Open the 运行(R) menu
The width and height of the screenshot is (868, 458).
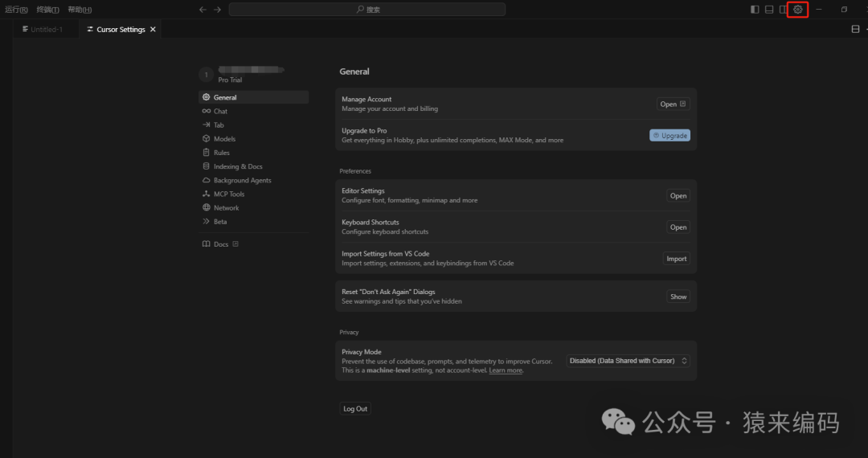tap(16, 10)
